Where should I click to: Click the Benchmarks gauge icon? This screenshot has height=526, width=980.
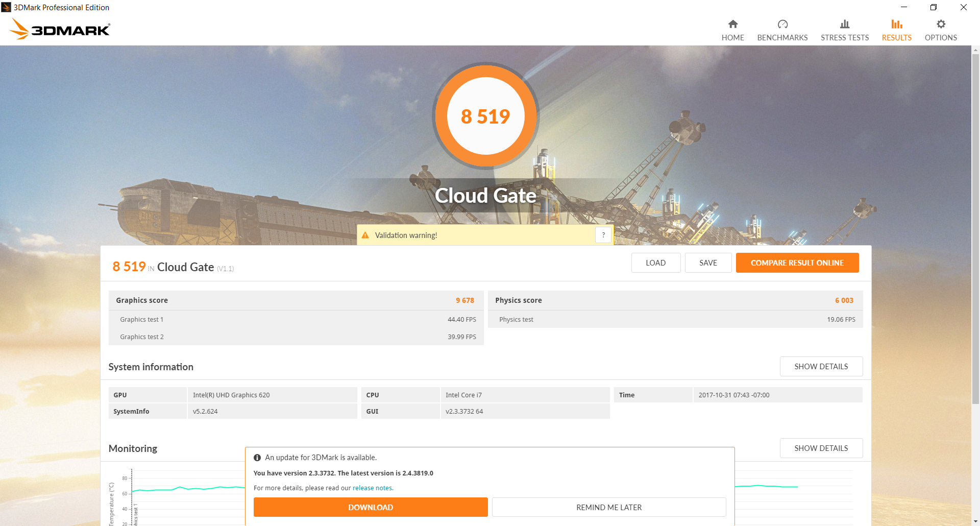coord(782,24)
